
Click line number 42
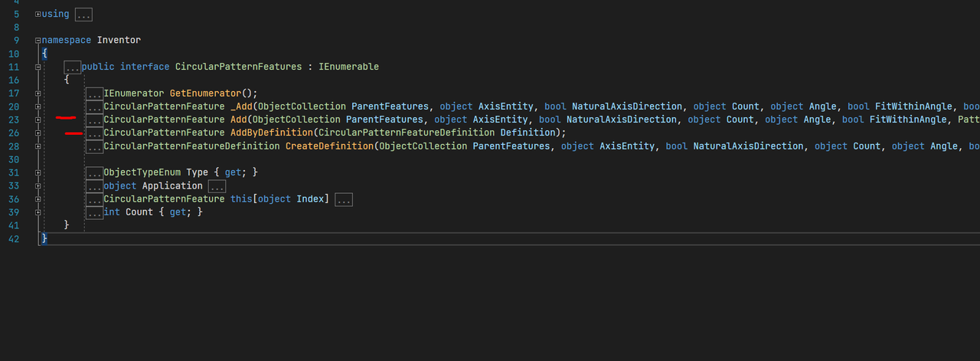click(x=15, y=238)
